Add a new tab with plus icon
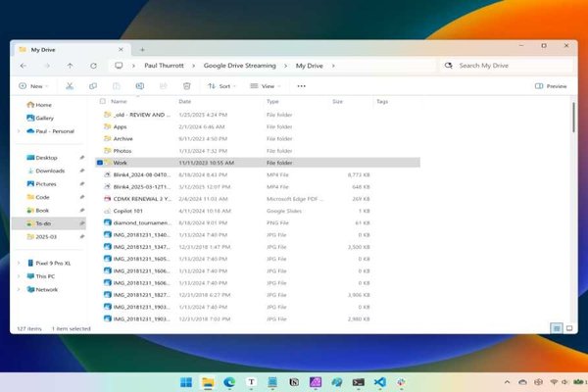 142,50
